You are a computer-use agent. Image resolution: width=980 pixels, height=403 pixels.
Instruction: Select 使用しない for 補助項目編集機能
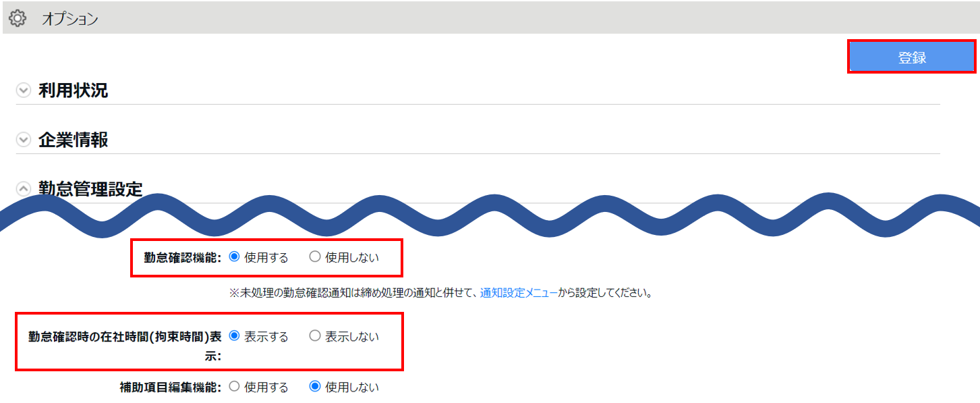click(314, 387)
